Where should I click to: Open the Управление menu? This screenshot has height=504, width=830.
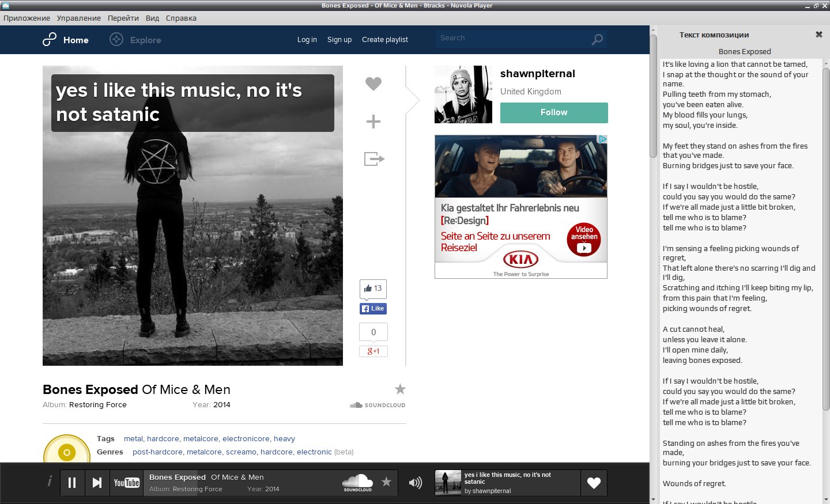(79, 18)
